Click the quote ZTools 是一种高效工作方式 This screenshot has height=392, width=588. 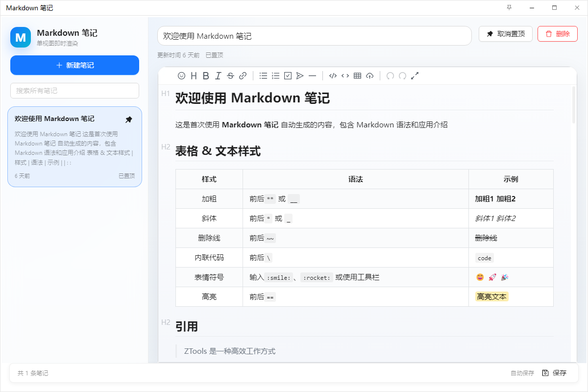coord(230,351)
